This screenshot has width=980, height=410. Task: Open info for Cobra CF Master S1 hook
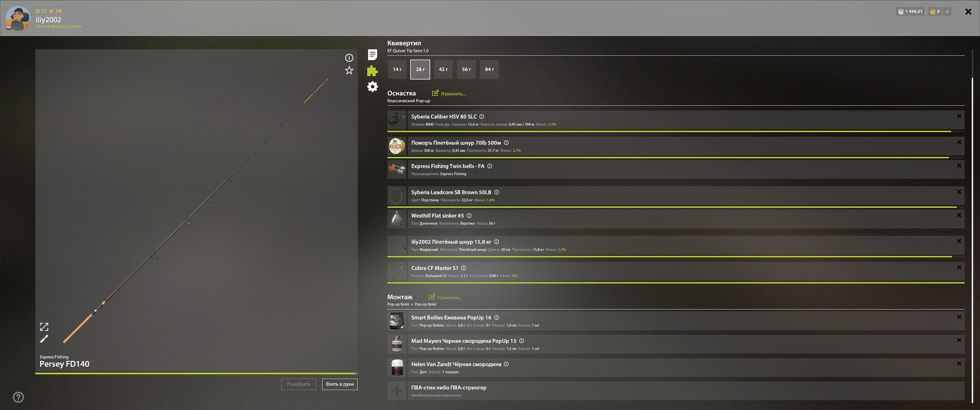pyautogui.click(x=464, y=268)
